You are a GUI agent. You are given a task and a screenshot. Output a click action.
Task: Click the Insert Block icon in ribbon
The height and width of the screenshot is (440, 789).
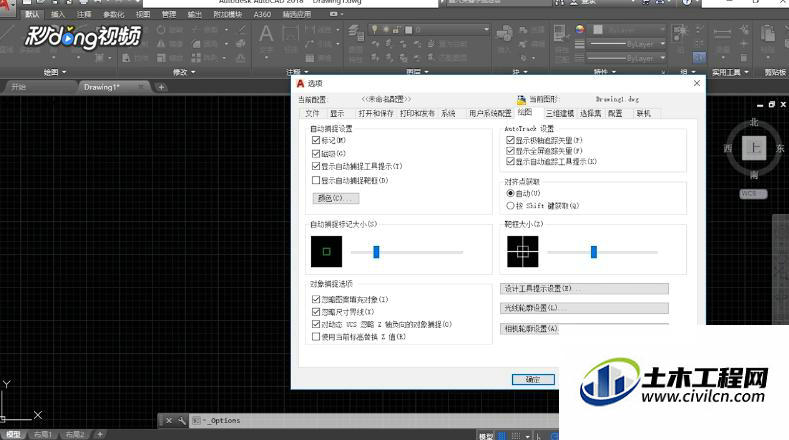coord(504,33)
